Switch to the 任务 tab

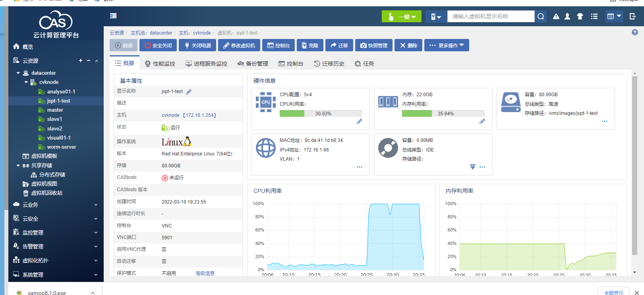364,64
